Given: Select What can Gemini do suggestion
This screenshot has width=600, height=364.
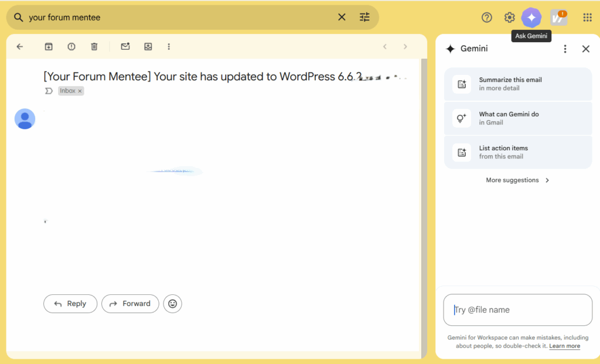Looking at the screenshot, I should (x=518, y=118).
